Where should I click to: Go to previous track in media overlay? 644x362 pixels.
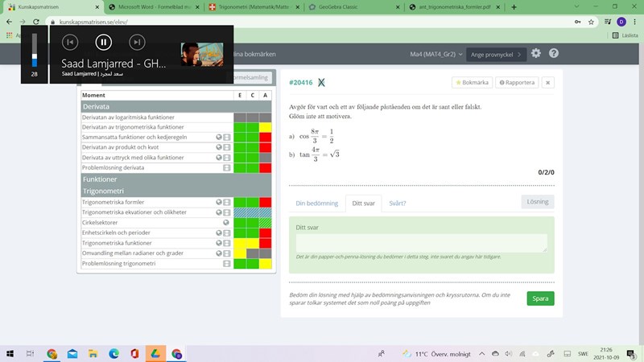point(70,42)
